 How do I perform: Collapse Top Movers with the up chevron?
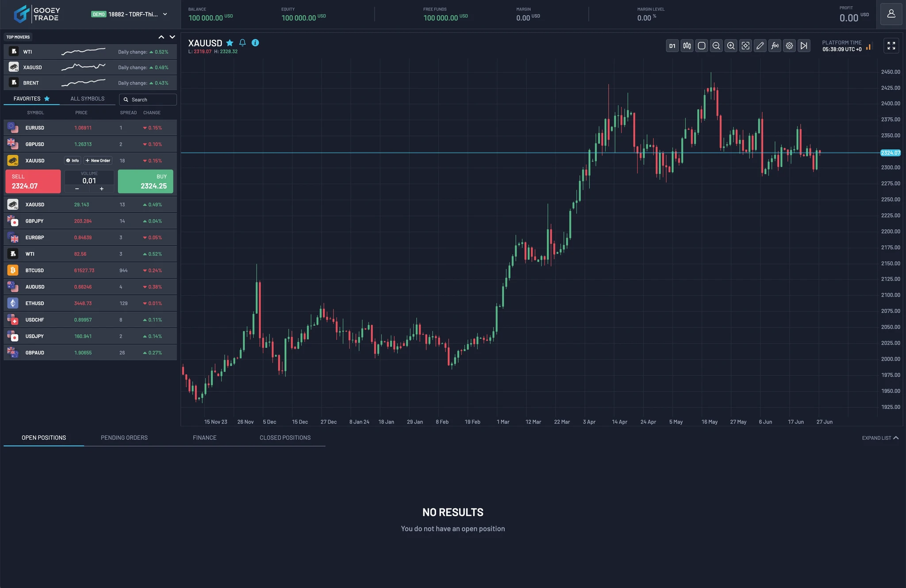point(161,37)
